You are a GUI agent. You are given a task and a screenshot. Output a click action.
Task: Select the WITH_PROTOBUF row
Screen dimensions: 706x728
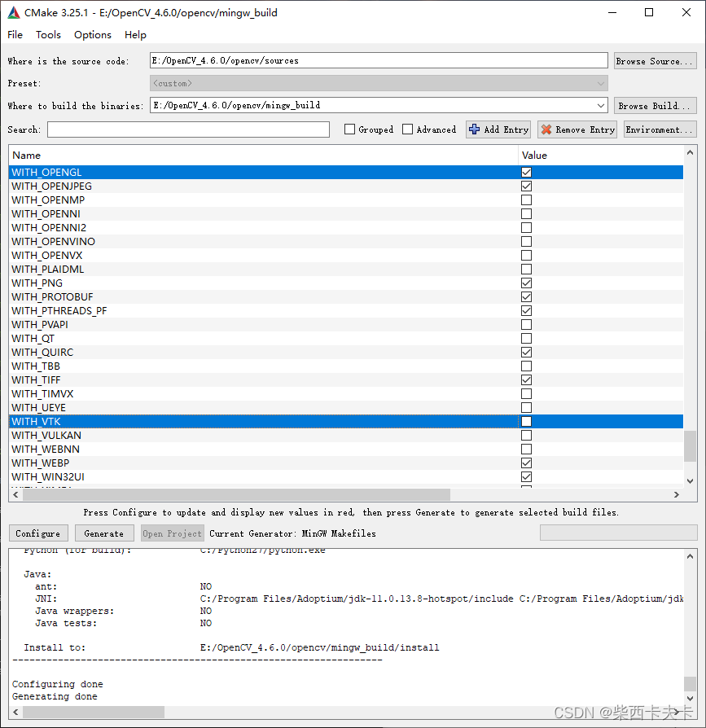[346, 296]
